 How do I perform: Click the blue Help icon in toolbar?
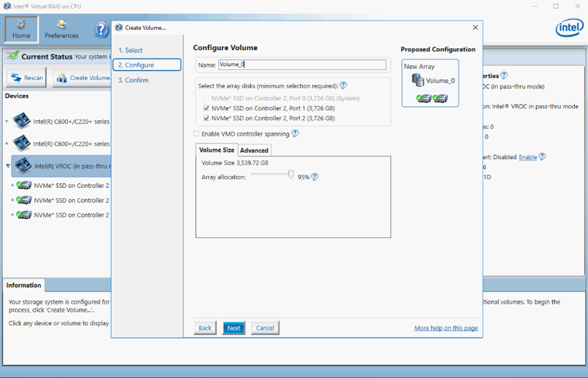(101, 29)
